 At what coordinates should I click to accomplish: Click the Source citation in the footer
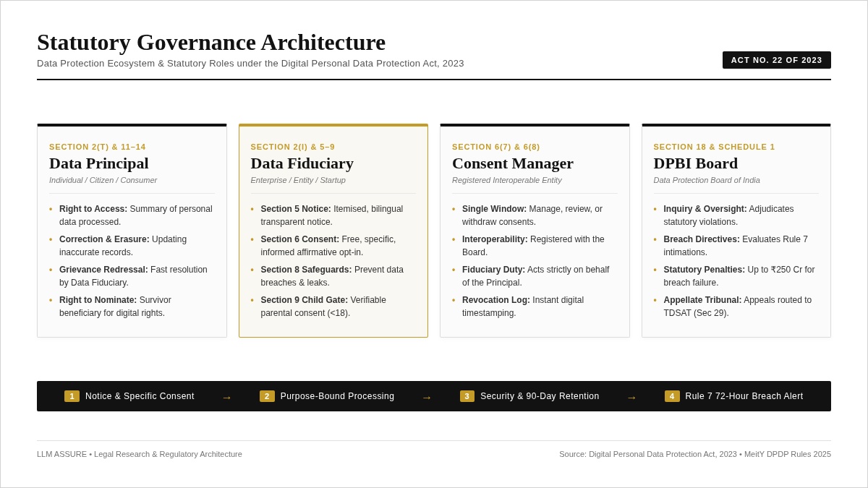pos(695,454)
